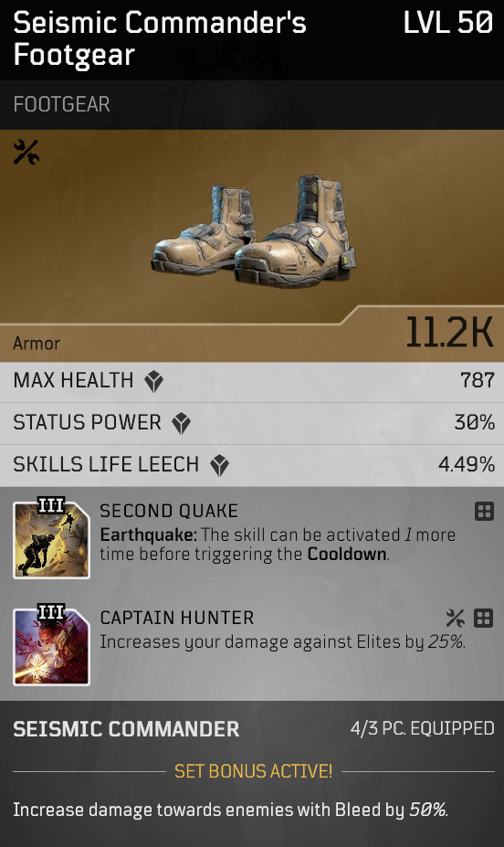Select the SKILLS LIFE LEECH attribute row

click(252, 466)
